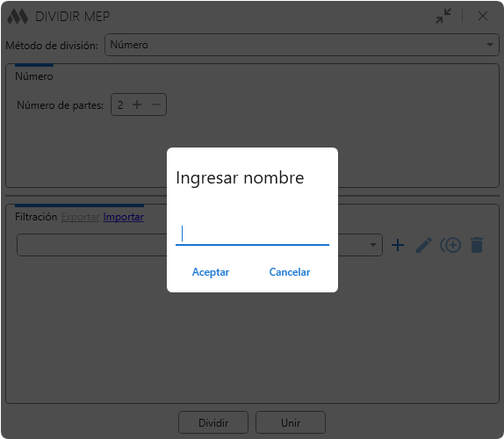Click the duplicate filter circled-plus icon
504x439 pixels.
click(x=450, y=245)
